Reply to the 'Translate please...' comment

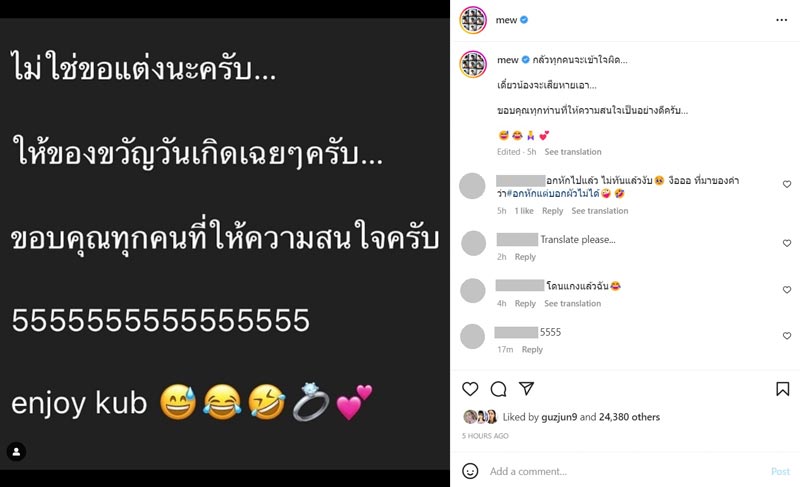pyautogui.click(x=525, y=257)
